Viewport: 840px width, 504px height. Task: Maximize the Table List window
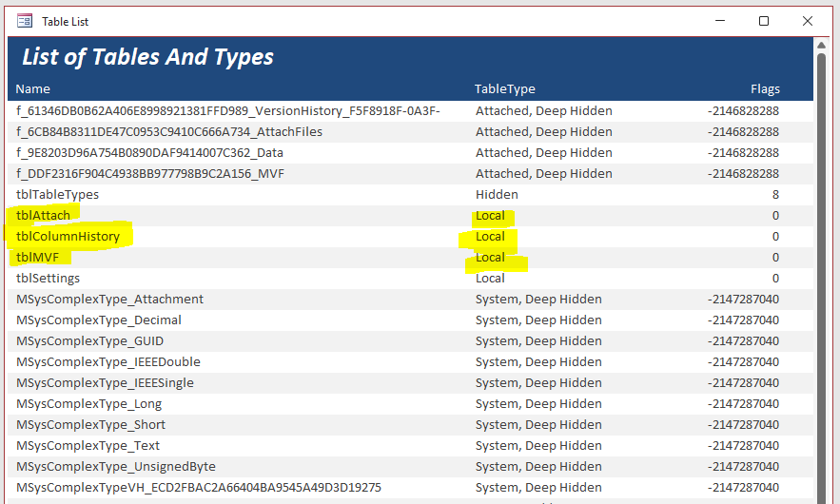764,21
